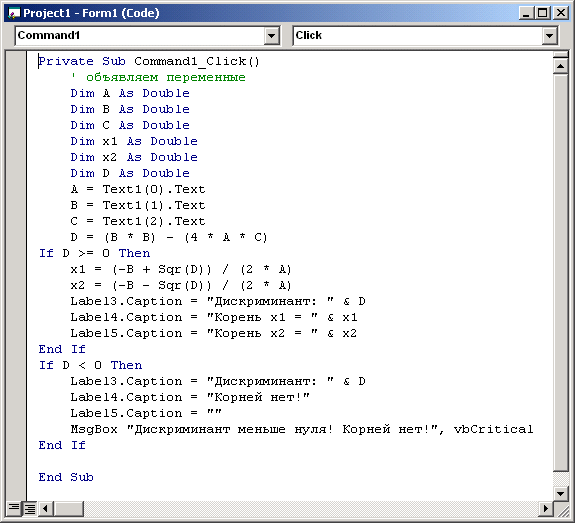Click the horizontal scrollbar left arrow
Viewport: 575px width, 523px height.
click(45, 508)
